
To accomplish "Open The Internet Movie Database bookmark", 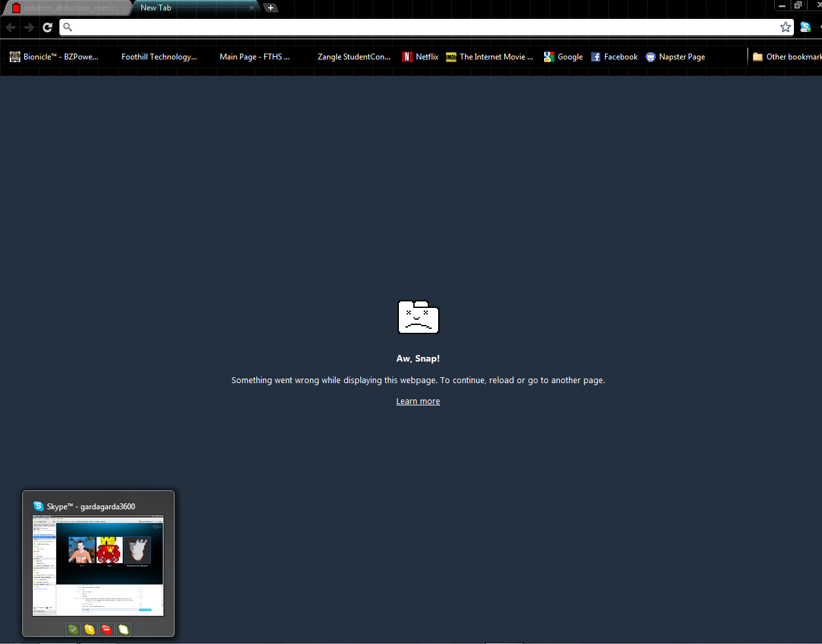I will 490,57.
